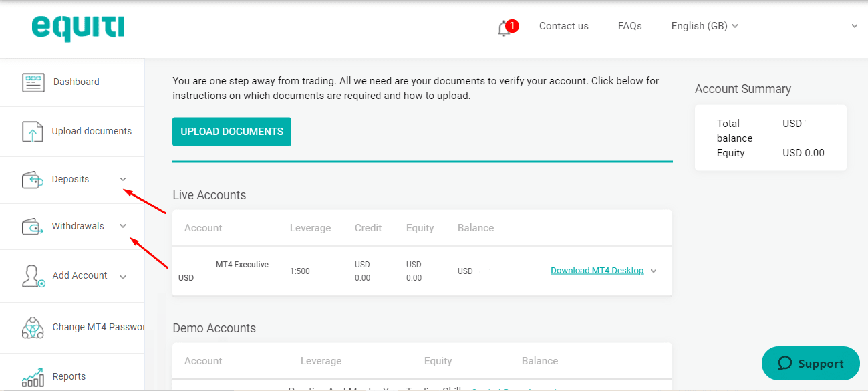
Task: Open the user menu chevron at top right
Action: coord(855,26)
